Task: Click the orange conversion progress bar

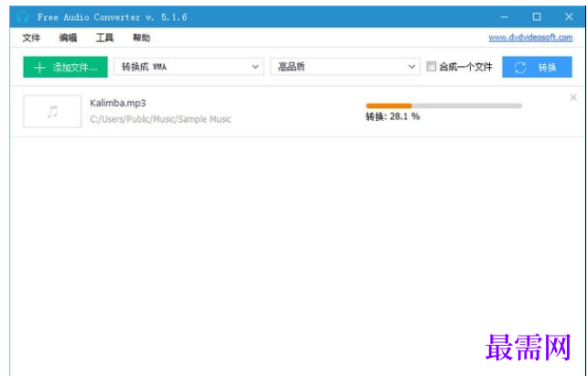Action: point(444,106)
